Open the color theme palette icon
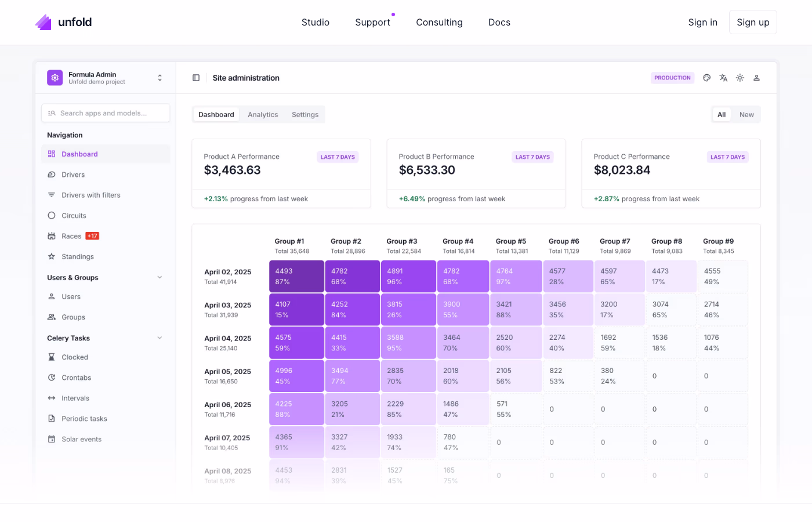The width and height of the screenshot is (812, 522). (x=706, y=78)
